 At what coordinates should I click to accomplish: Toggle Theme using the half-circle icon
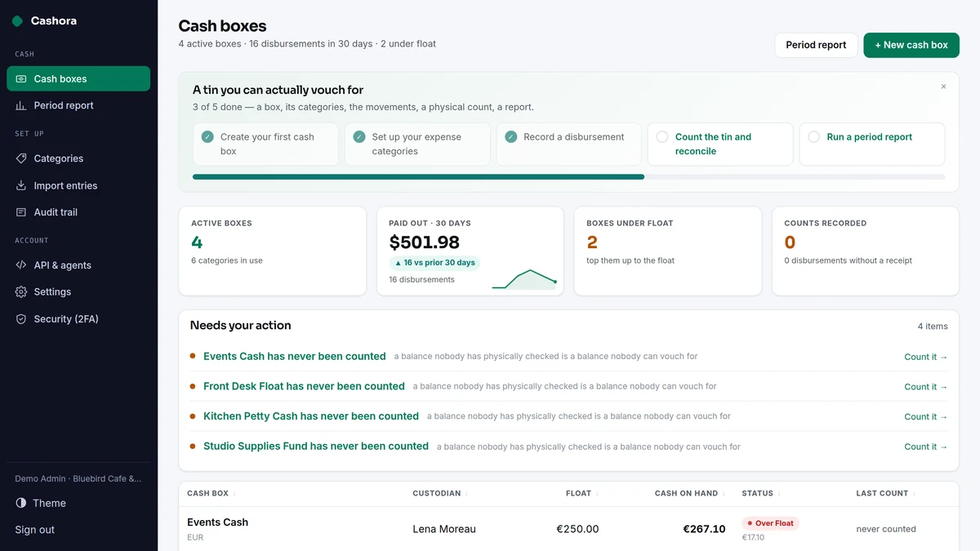[21, 503]
